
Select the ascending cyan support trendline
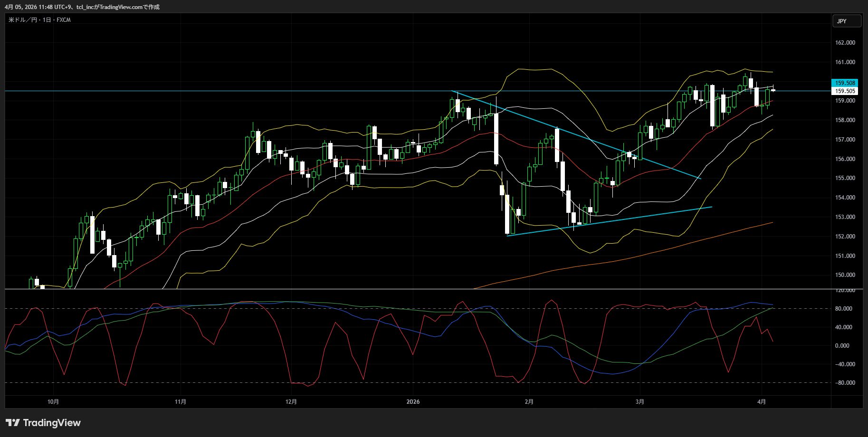(618, 220)
